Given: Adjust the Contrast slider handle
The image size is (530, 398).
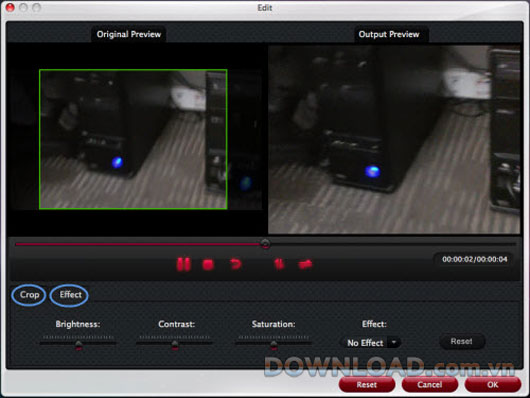Looking at the screenshot, I should (175, 345).
